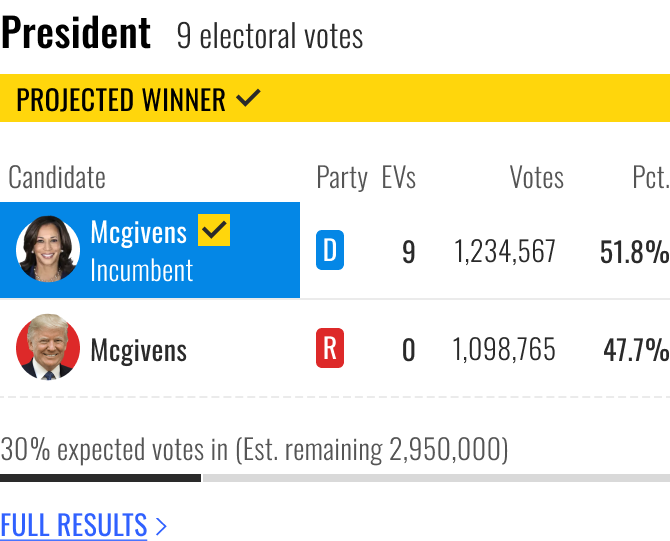The width and height of the screenshot is (670, 541).
Task: Select the Party column header
Action: coord(342,177)
